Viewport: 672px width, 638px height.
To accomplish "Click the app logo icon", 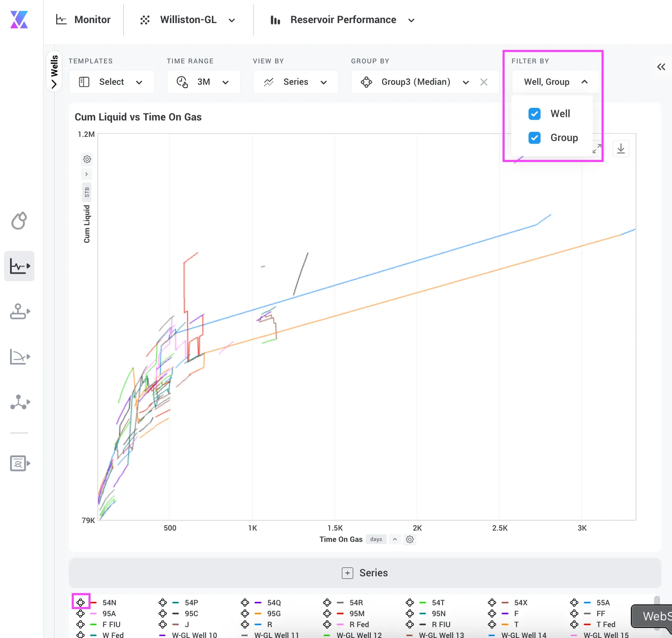I will point(19,20).
